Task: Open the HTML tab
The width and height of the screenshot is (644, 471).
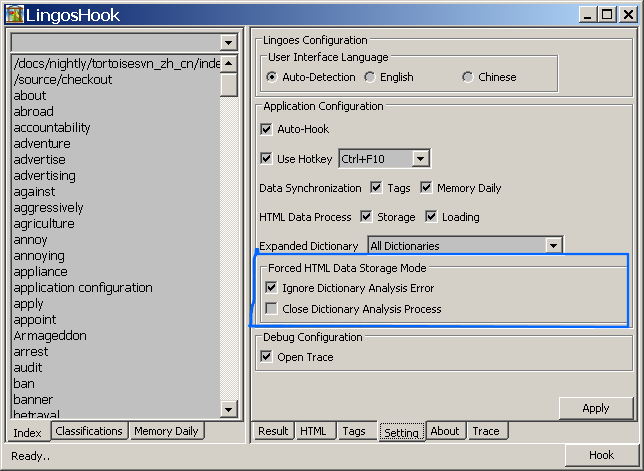Action: coord(313,431)
